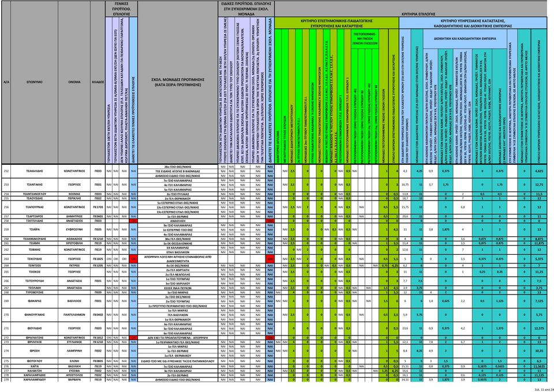Click total score 5,375 in row 263
The width and height of the screenshot is (554, 392).
(539, 259)
